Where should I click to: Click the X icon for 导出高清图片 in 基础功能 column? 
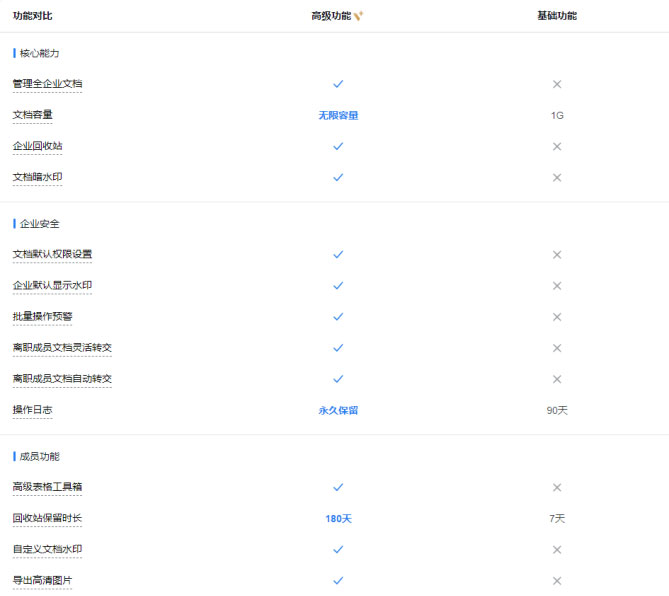(x=557, y=581)
